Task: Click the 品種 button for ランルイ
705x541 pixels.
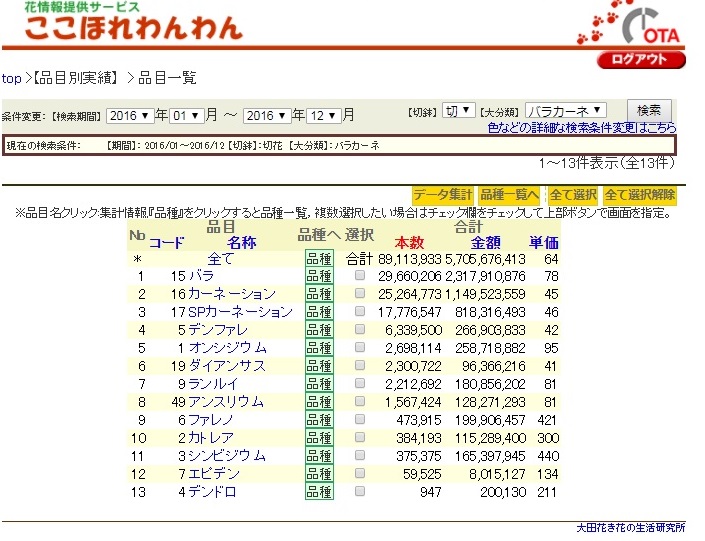Action: tap(319, 384)
